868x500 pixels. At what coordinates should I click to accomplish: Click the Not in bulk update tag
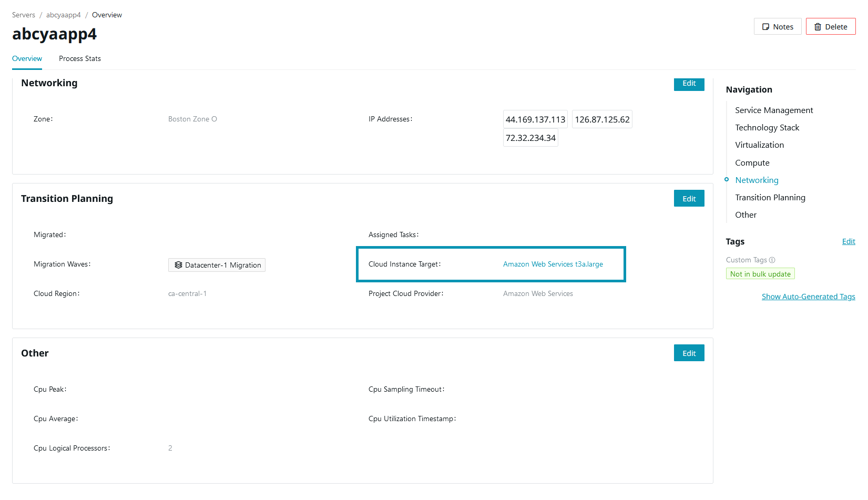tap(760, 274)
